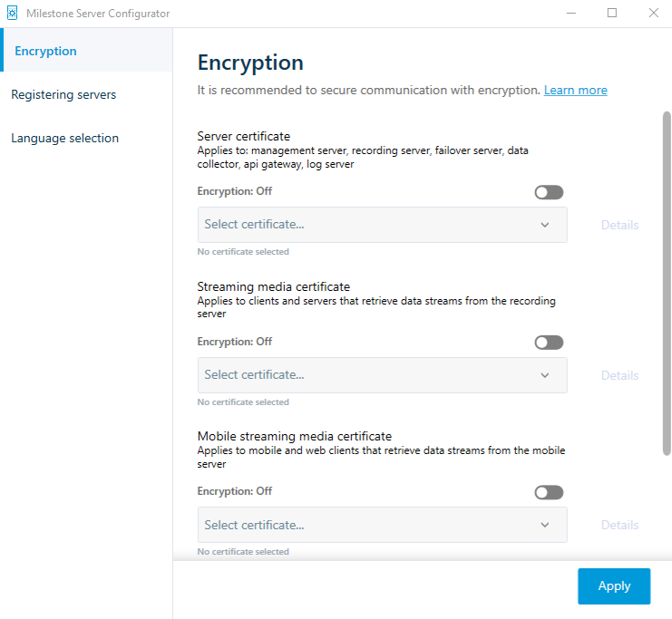672x619 pixels.
Task: Follow the Learn more link
Action: pyautogui.click(x=575, y=91)
